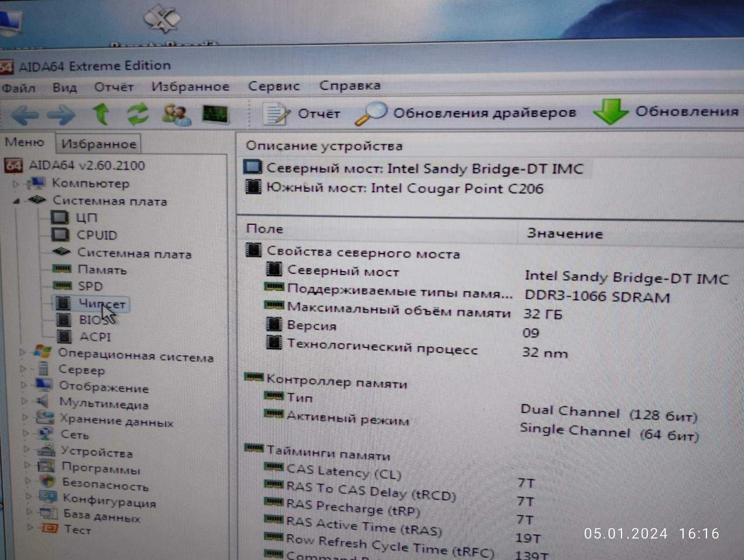The width and height of the screenshot is (744, 560).
Task: Open the Справка menu
Action: (x=350, y=86)
